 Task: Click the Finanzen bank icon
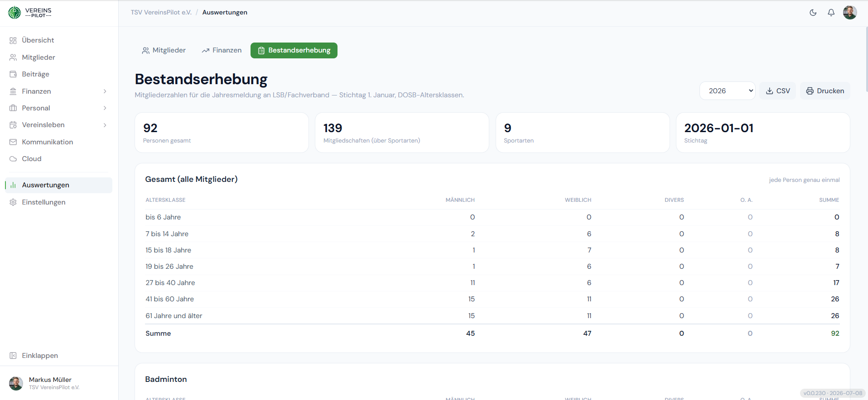(x=13, y=91)
